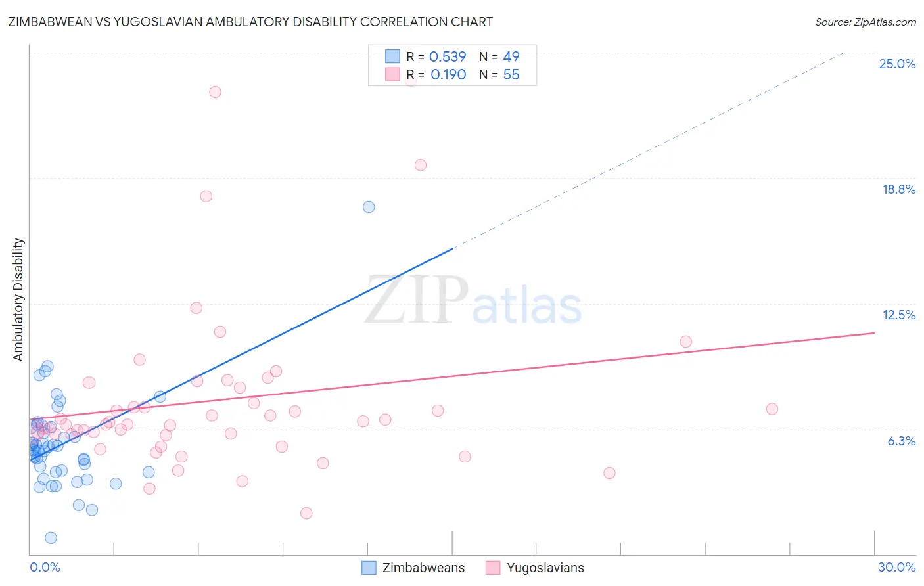The width and height of the screenshot is (924, 586).
Task: Click the 0.0% x-axis label
Action: (45, 567)
